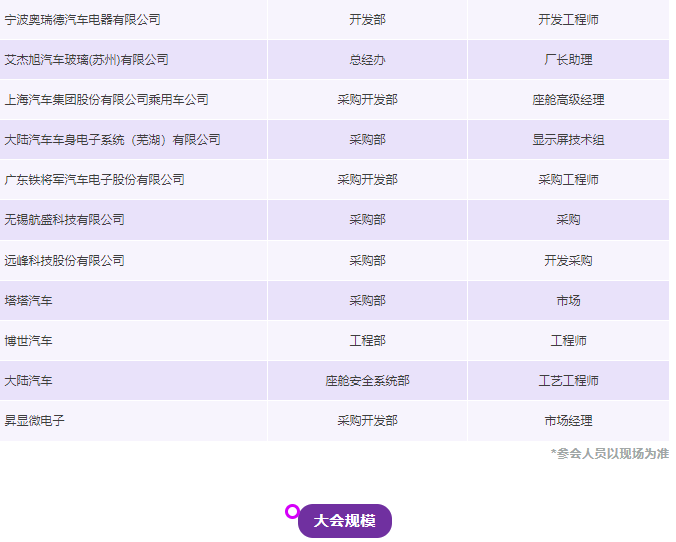The width and height of the screenshot is (676, 542).
Task: Click 总经办 department cell
Action: pyautogui.click(x=367, y=60)
